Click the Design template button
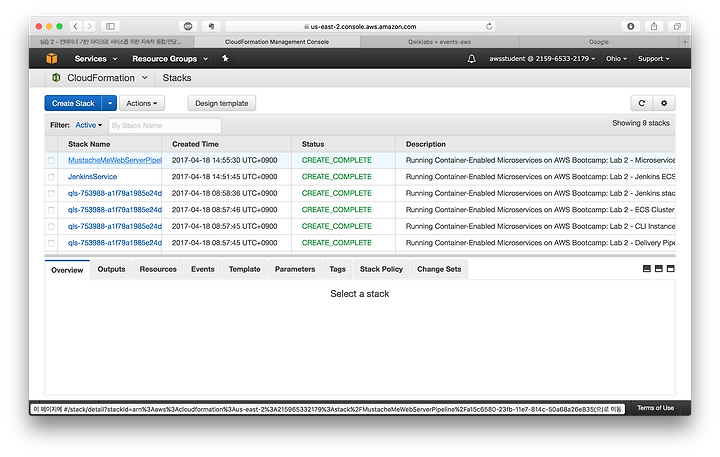Image resolution: width=720 pixels, height=457 pixels. click(x=221, y=103)
